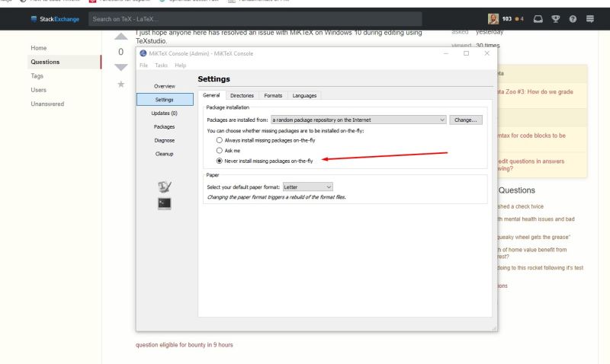610x364 pixels.
Task: Open Updates (0) in the MiKTeX sidebar
Action: [165, 113]
